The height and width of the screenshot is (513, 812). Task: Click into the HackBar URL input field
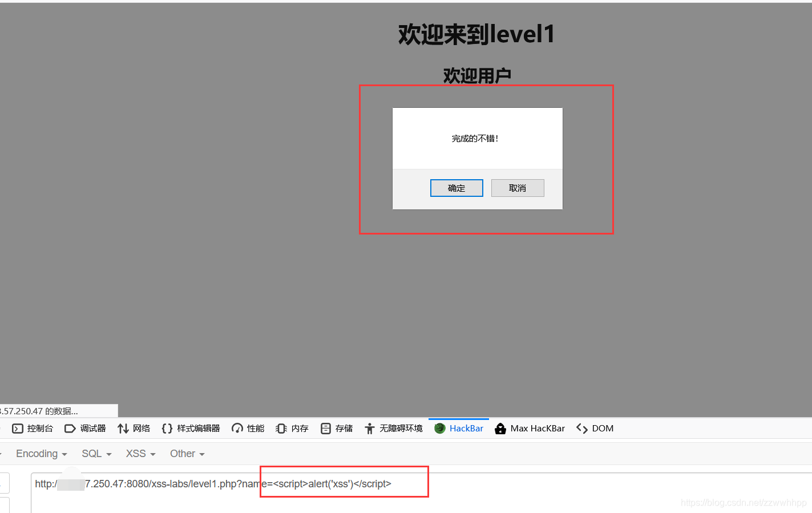point(421,492)
